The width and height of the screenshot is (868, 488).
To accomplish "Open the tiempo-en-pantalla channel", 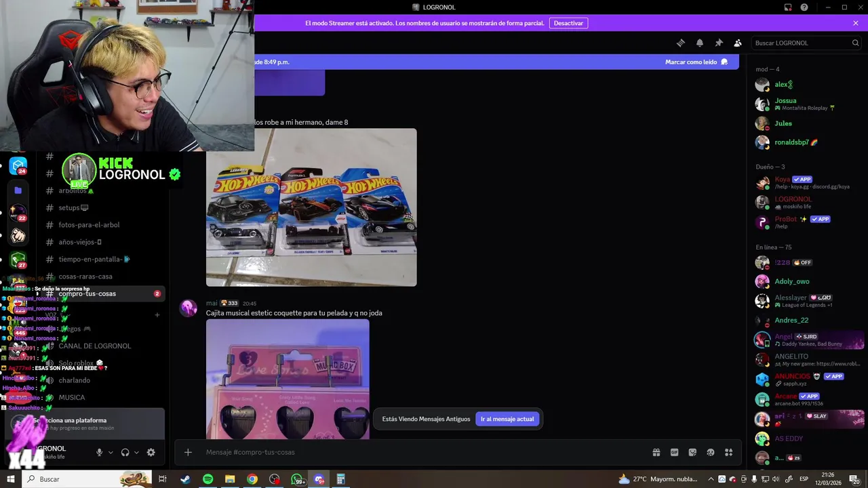I will tap(102, 259).
